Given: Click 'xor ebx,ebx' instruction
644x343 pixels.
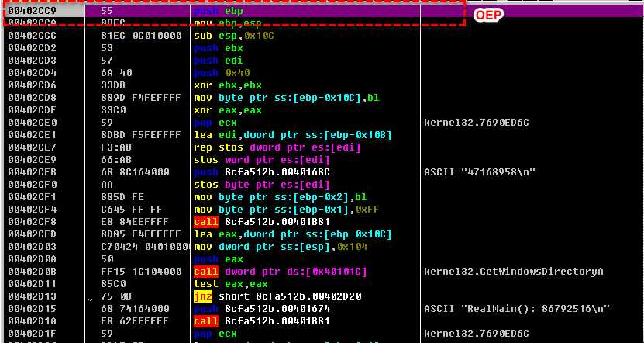Looking at the screenshot, I should [x=228, y=85].
